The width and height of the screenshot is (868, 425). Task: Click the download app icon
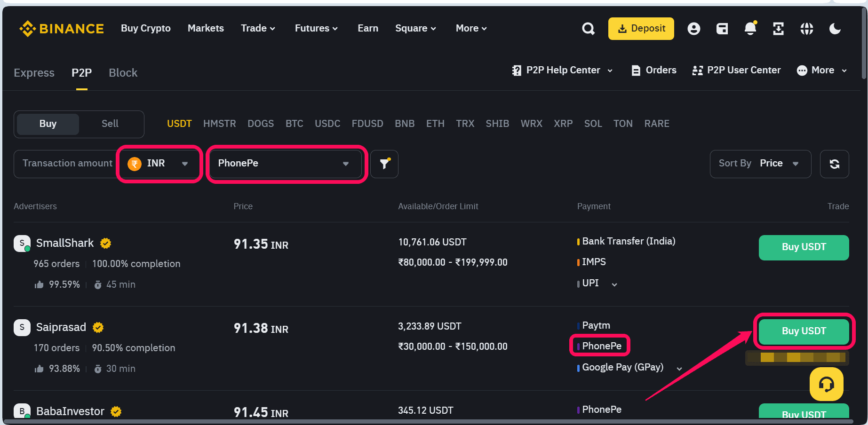tap(779, 29)
